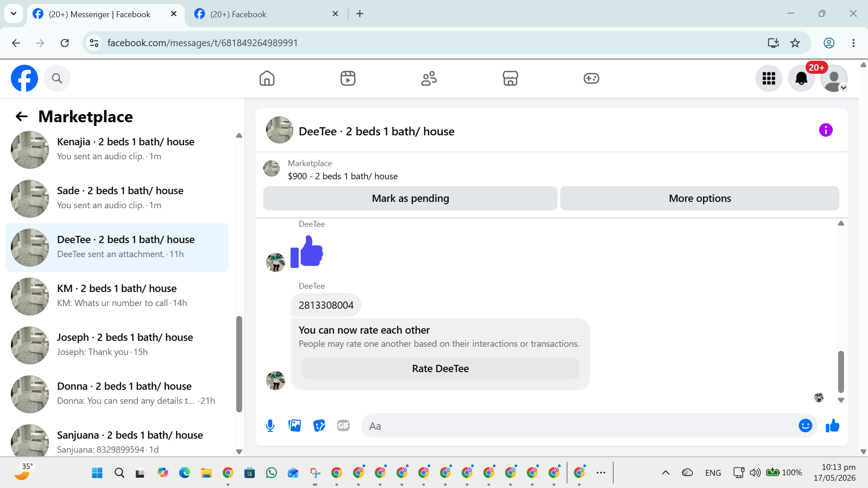Open the Sade conversation
Screen dimensions: 868x488
click(x=117, y=199)
